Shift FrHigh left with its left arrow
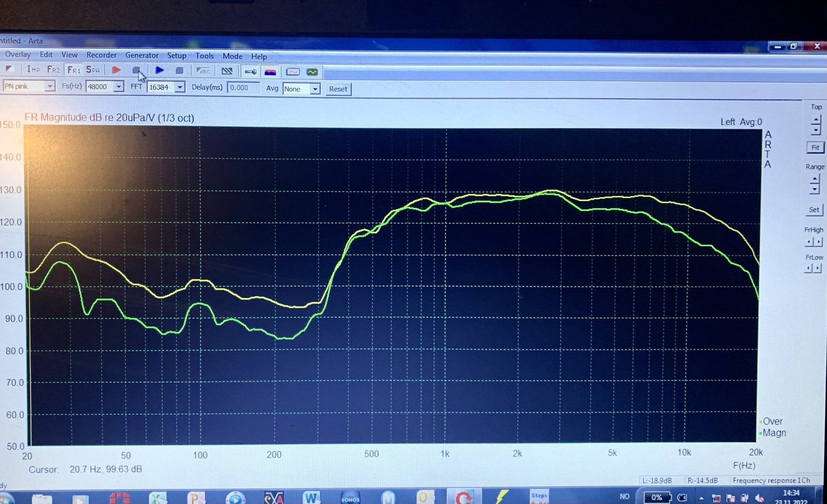 [809, 241]
